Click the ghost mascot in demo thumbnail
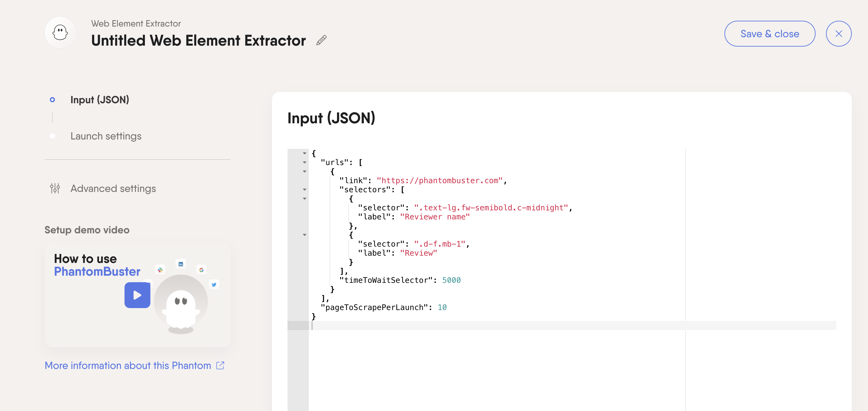This screenshot has height=411, width=868. tap(180, 309)
